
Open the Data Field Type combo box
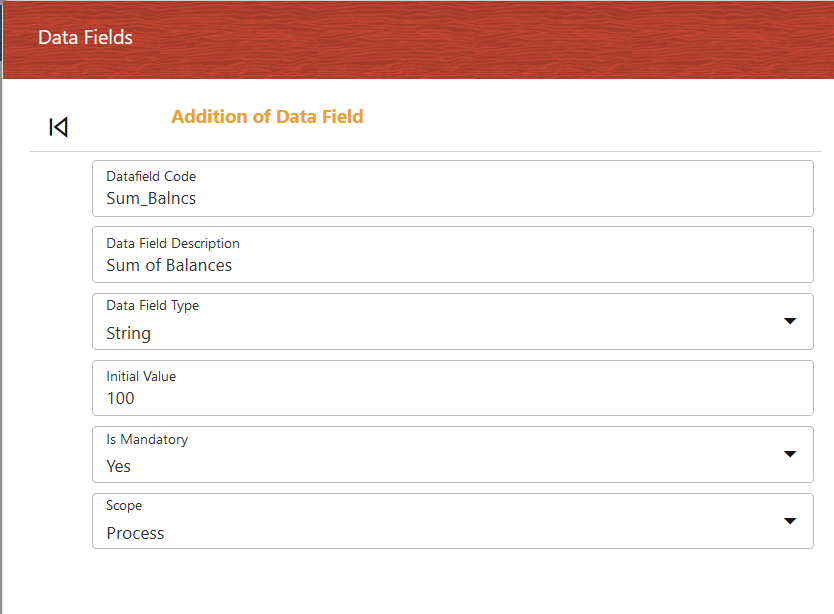(452, 321)
